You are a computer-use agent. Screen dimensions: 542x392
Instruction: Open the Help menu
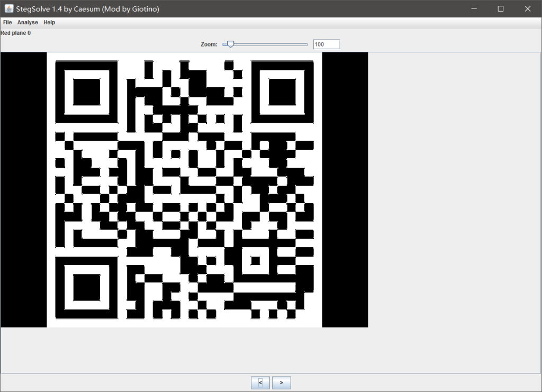pos(49,22)
